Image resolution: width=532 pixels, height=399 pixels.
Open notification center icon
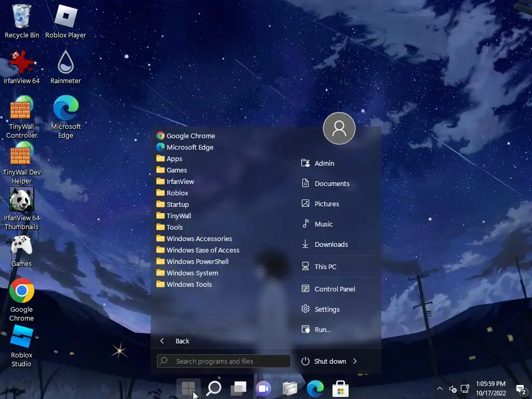(x=521, y=390)
